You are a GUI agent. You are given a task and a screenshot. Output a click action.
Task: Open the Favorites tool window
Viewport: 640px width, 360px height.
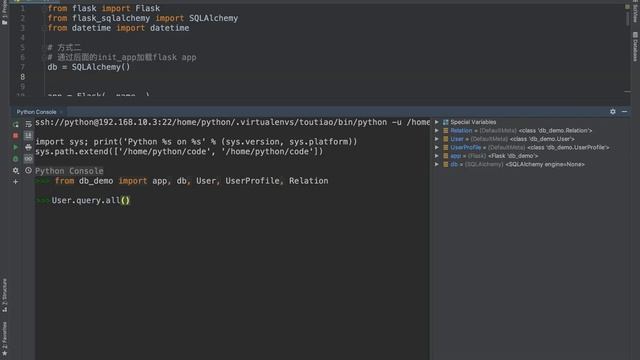pyautogui.click(x=4, y=338)
